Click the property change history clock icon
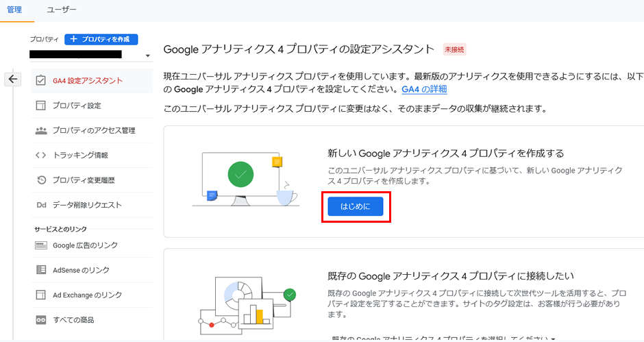Image resolution: width=644 pixels, height=342 pixels. (x=40, y=180)
